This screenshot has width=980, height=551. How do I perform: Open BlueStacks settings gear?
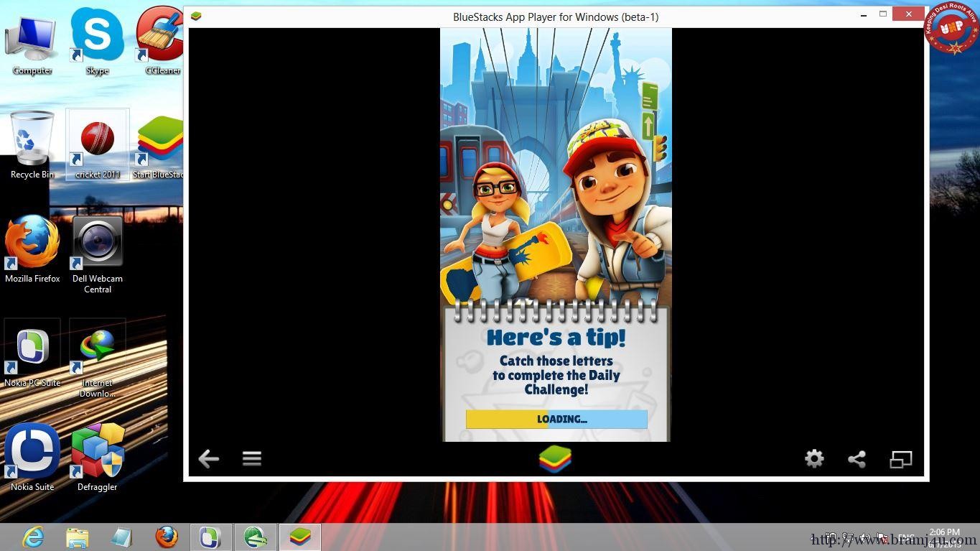click(x=814, y=458)
